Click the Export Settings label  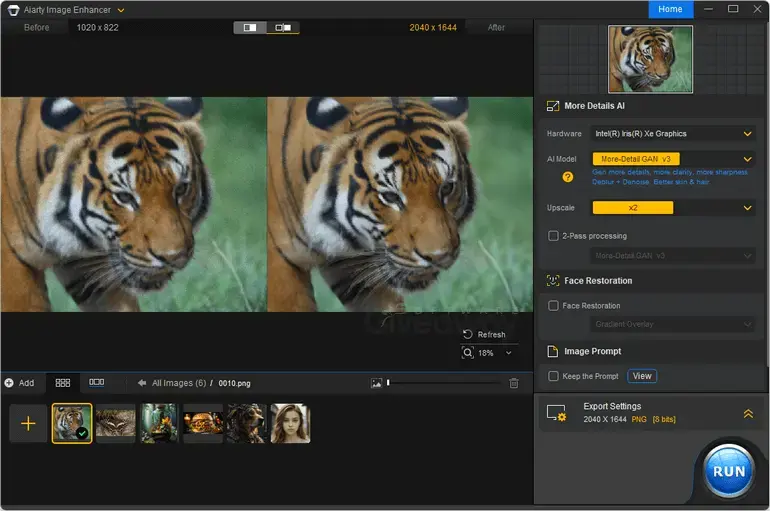click(x=612, y=406)
